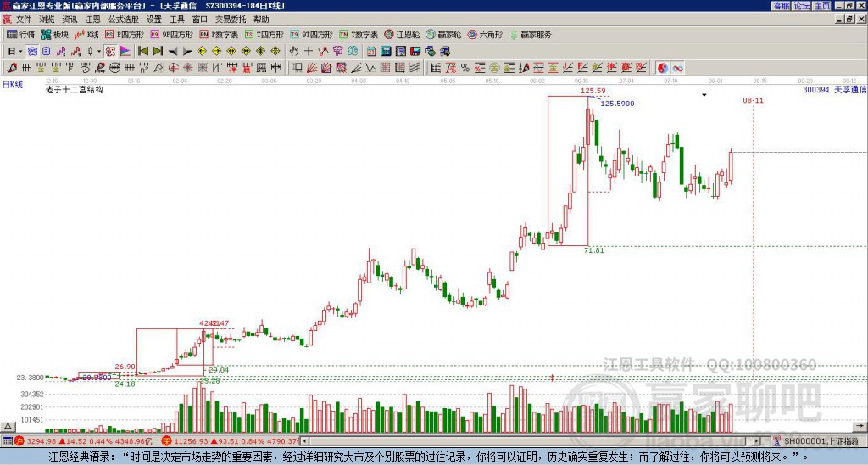The width and height of the screenshot is (868, 465).
Task: Toggle the pressed 权 adjustment button
Action: click(110, 52)
